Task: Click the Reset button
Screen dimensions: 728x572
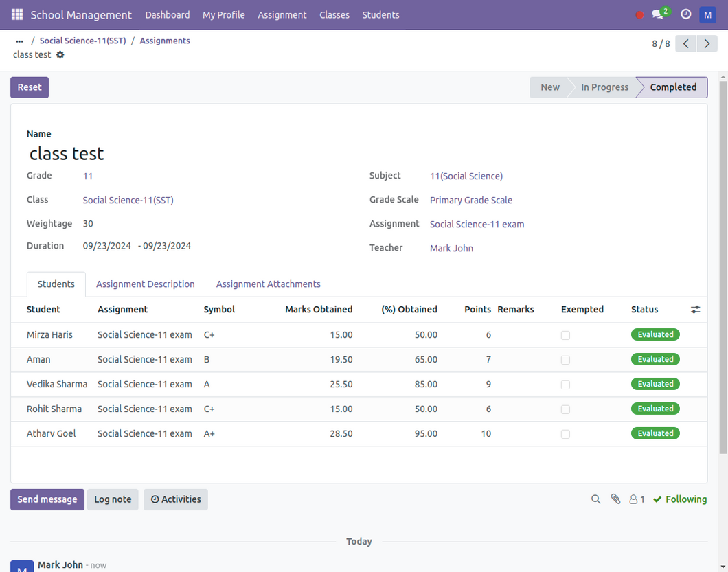Action: (30, 87)
